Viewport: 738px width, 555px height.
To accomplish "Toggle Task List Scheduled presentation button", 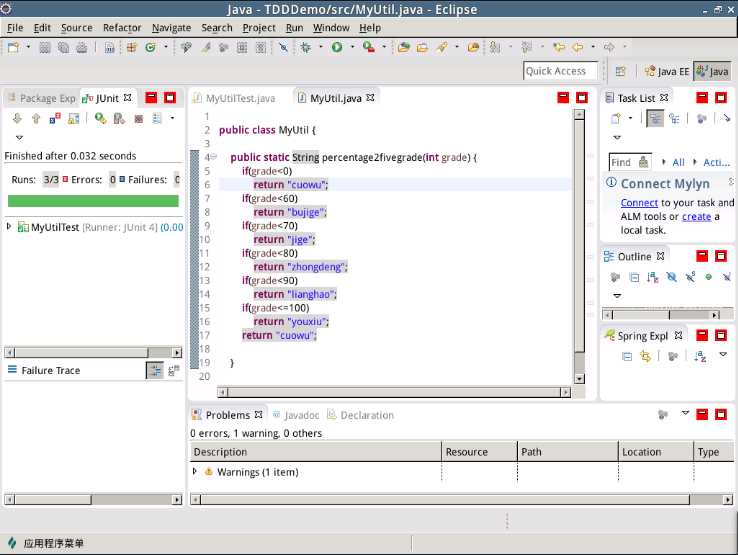I will (x=674, y=118).
